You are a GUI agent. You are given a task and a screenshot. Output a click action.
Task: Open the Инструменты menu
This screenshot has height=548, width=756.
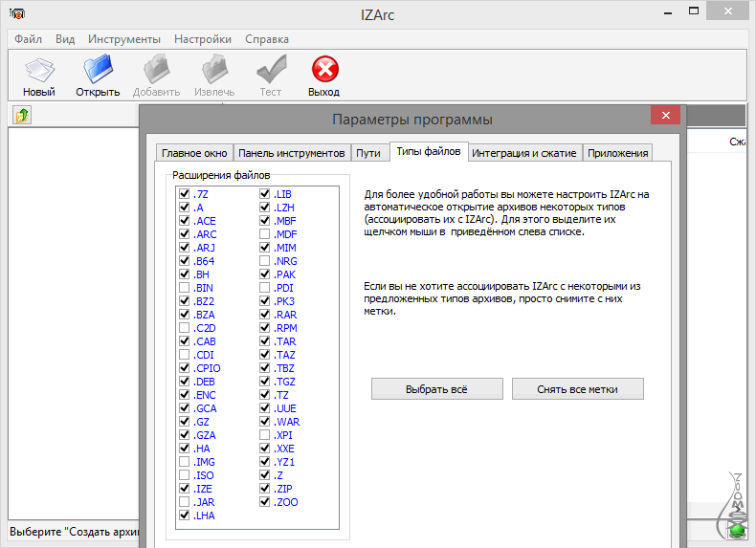(124, 39)
